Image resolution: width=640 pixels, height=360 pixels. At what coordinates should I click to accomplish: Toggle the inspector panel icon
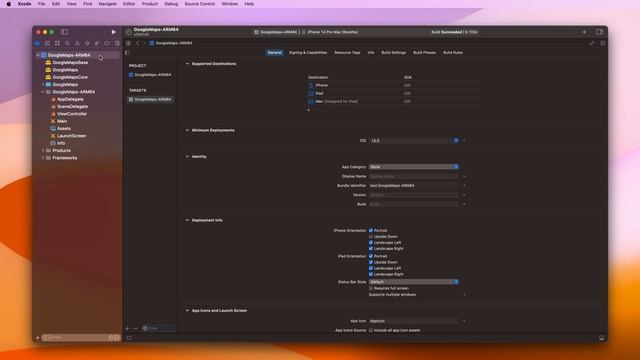coord(599,32)
